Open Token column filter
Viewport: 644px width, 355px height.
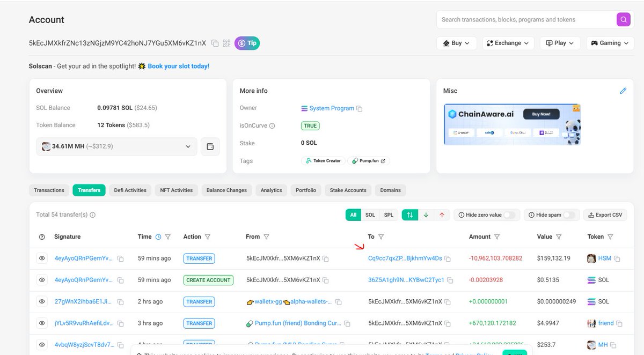(x=610, y=237)
